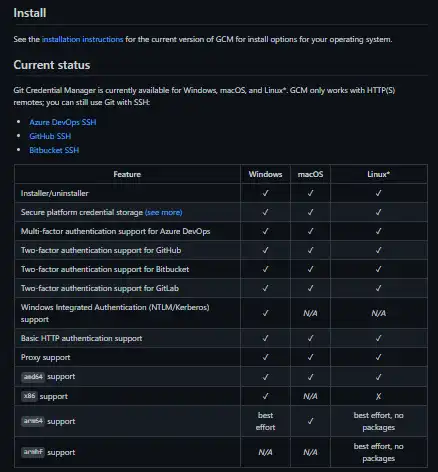This screenshot has width=438, height=472.
Task: Select the Linux* column header
Action: click(x=379, y=174)
